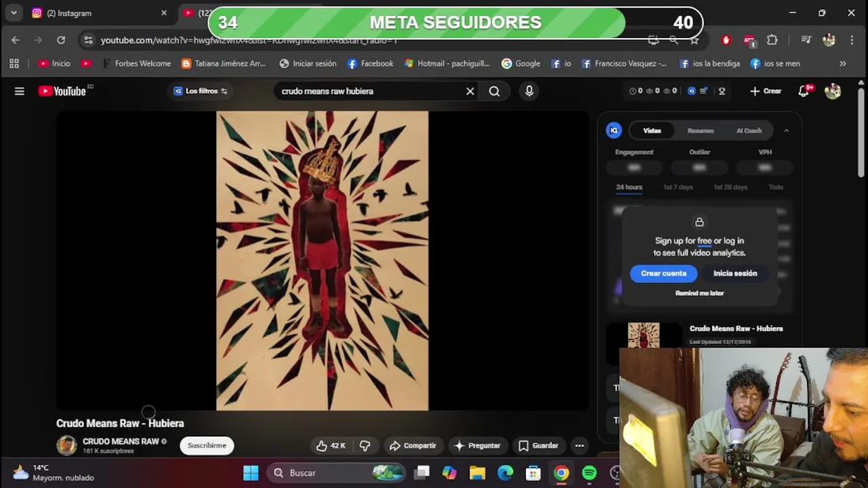This screenshot has height=488, width=868.
Task: Open Microsoft Edge from the taskbar
Action: click(x=505, y=472)
